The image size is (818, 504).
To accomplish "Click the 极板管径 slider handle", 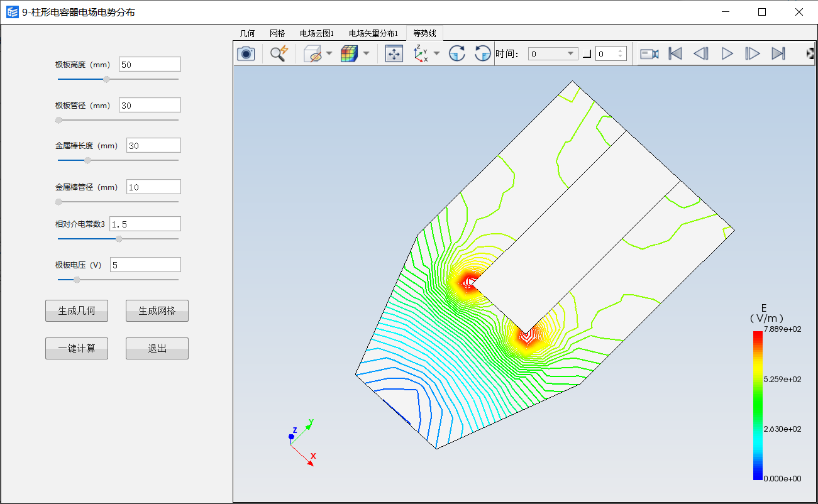I will point(58,120).
